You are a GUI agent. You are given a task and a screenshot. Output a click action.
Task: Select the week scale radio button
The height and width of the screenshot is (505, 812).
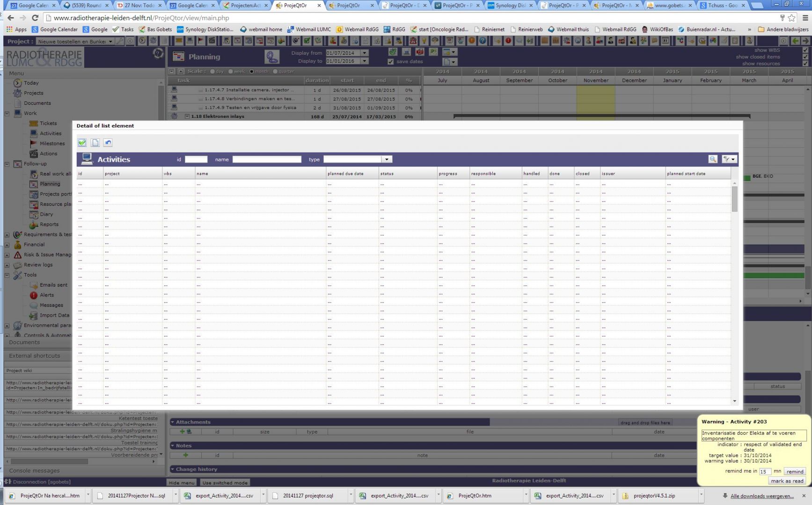230,72
